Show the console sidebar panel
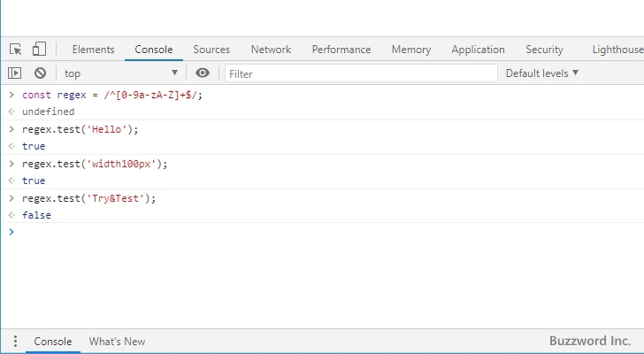Image resolution: width=644 pixels, height=354 pixels. 15,73
